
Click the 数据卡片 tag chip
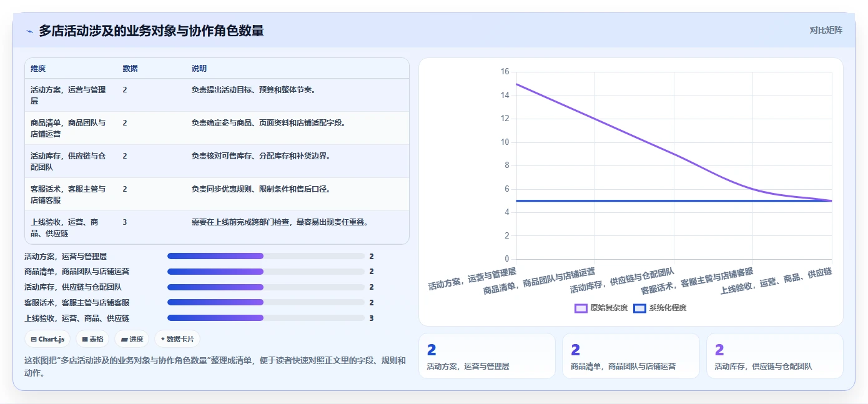point(177,339)
